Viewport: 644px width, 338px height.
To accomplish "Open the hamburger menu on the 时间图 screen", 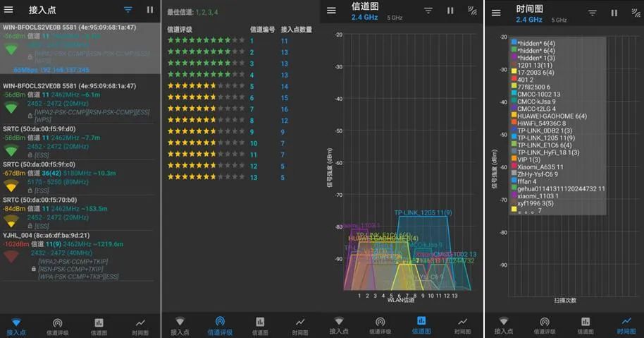I will (x=496, y=13).
